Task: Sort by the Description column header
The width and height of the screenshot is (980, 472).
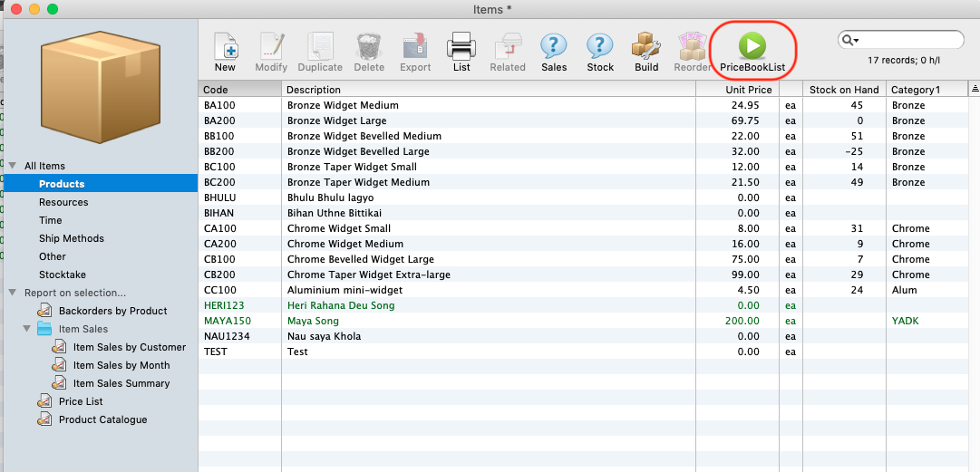Action: click(489, 90)
